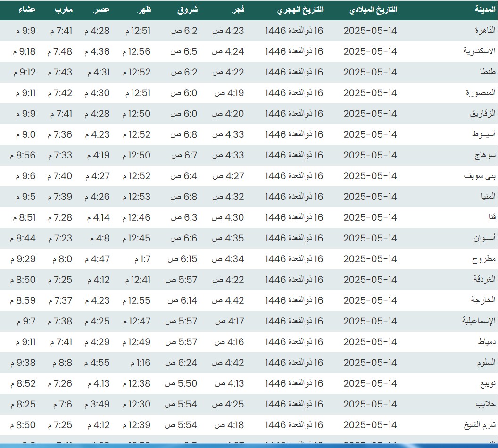Click the Gregorian date in دمياط row
This screenshot has height=448, width=498.
click(x=370, y=342)
